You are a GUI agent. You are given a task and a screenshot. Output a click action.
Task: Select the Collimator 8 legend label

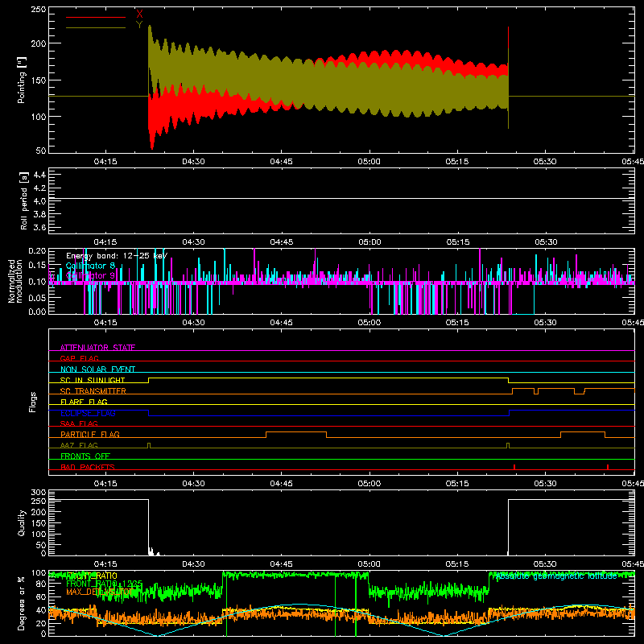(x=90, y=266)
